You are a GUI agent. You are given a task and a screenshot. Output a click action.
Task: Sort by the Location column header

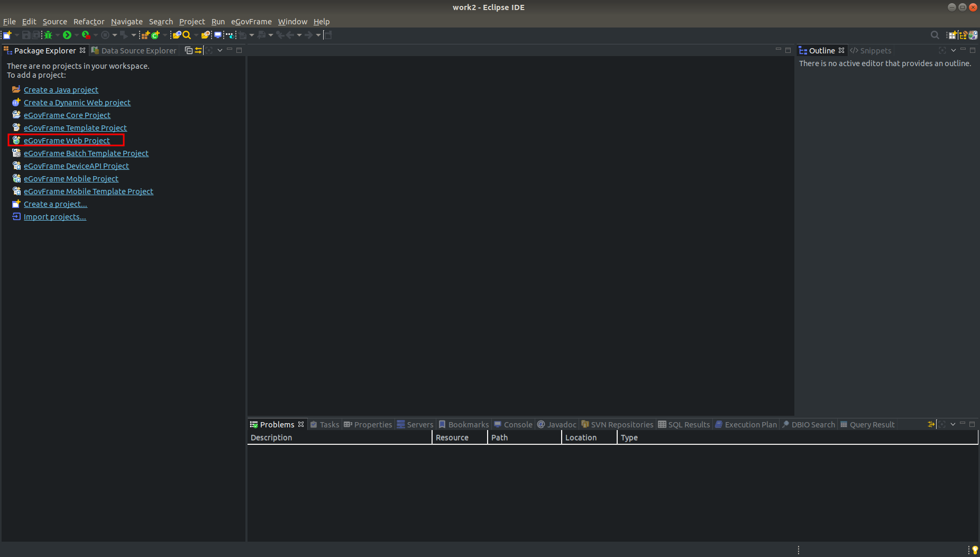point(589,437)
